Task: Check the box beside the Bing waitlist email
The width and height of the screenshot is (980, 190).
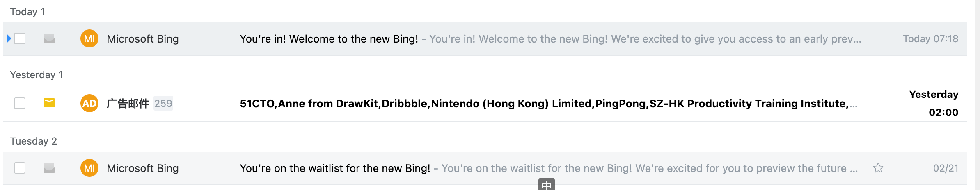Action: pyautogui.click(x=20, y=168)
